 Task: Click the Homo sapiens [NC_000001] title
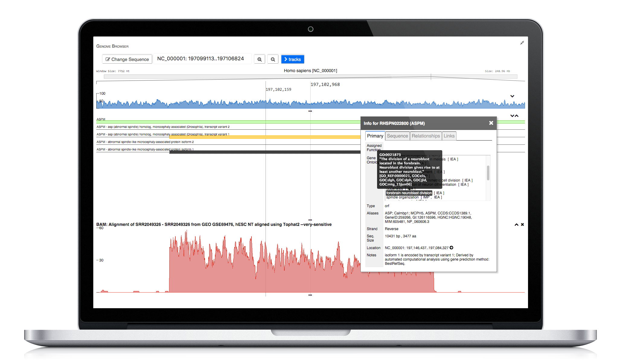pyautogui.click(x=310, y=71)
